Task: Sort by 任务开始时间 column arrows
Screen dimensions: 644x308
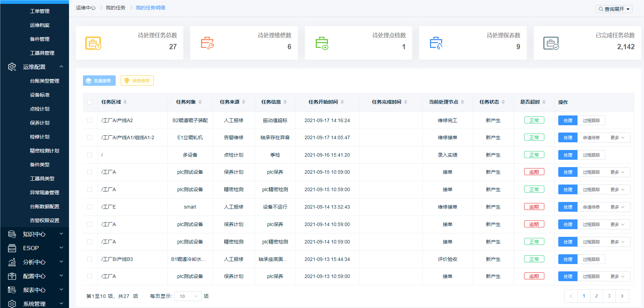Action: (x=342, y=102)
